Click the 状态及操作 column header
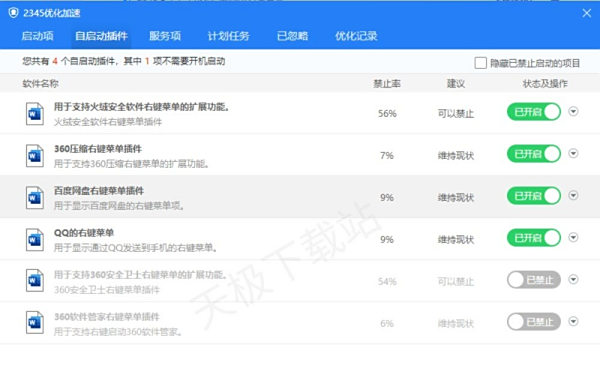The height and width of the screenshot is (375, 600). tap(545, 83)
